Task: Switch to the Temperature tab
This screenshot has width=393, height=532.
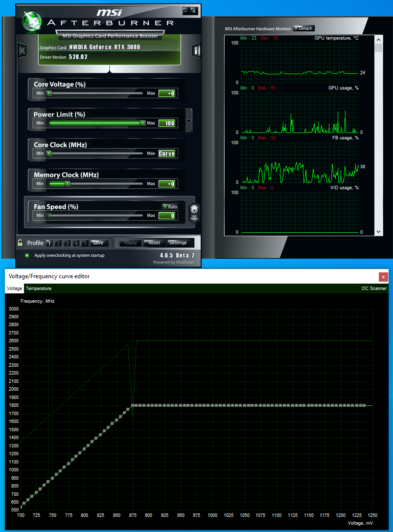Action: point(39,288)
